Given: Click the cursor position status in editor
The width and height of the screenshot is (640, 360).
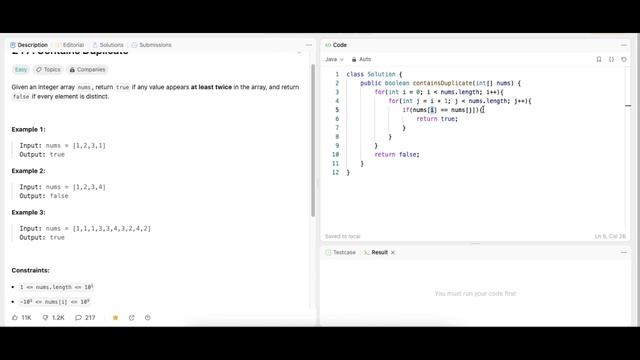Looking at the screenshot, I should coord(610,236).
